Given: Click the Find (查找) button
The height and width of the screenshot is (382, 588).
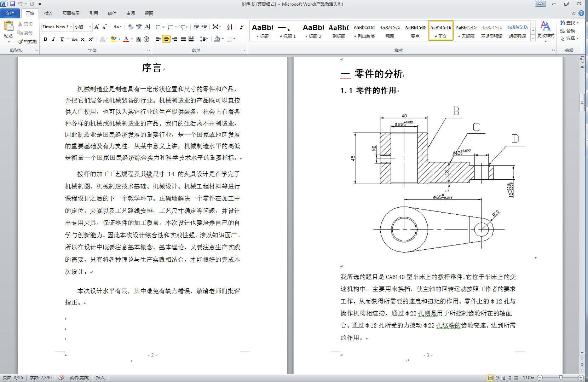Looking at the screenshot, I should coord(569,23).
